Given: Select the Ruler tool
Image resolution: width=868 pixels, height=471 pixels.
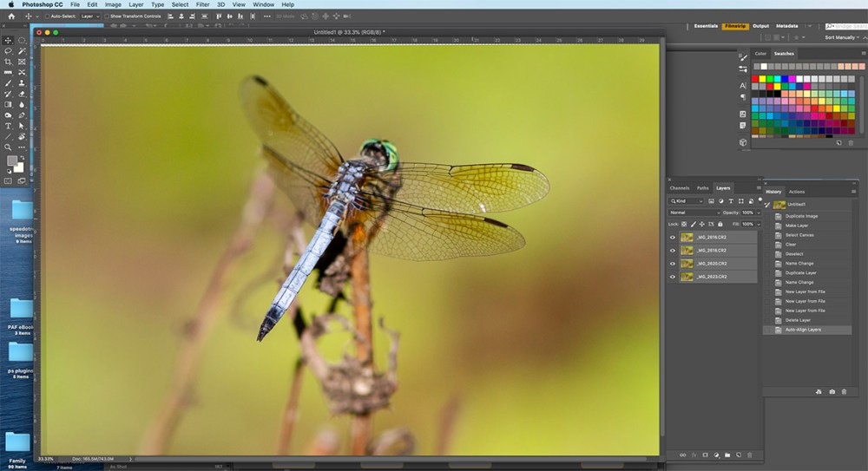Looking at the screenshot, I should 8,72.
